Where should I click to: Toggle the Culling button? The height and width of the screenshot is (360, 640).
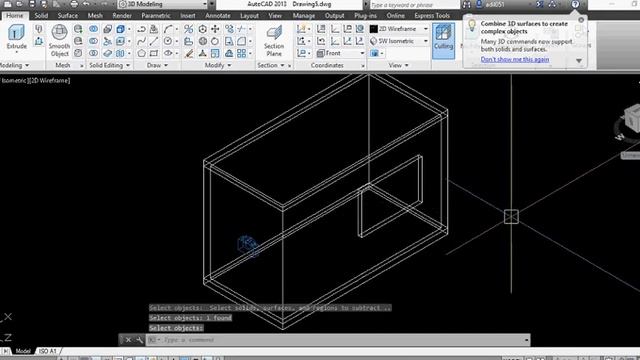coord(443,41)
